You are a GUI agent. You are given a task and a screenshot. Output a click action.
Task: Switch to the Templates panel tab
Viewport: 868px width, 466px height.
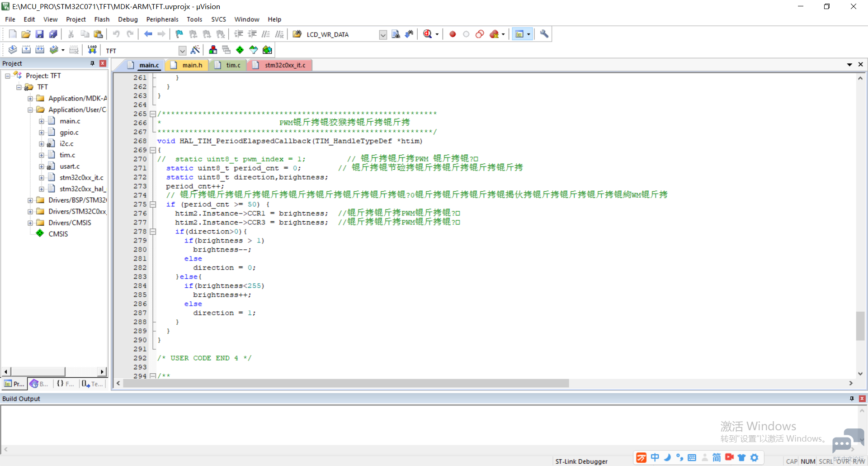point(93,384)
